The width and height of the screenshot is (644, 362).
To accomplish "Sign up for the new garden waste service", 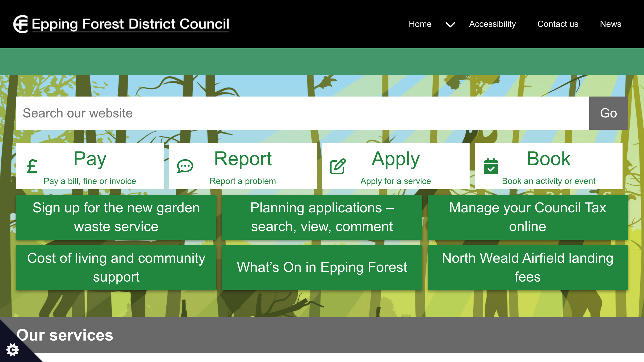I will (x=116, y=216).
